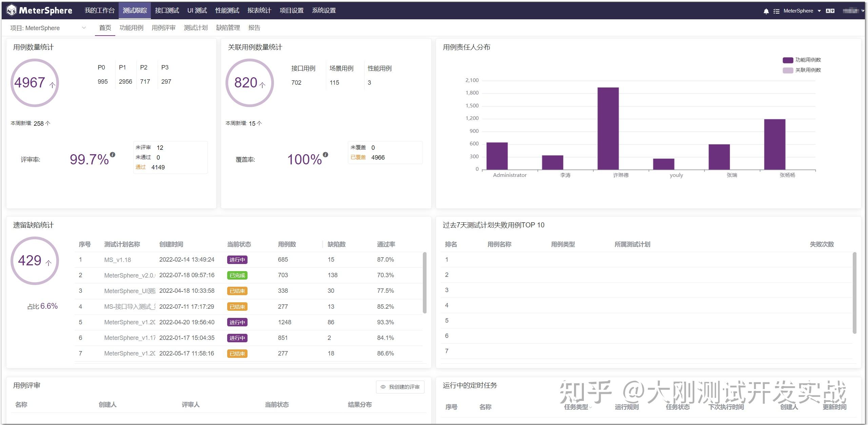Click the 许琳德 bar in the chart
868x427 pixels.
click(x=608, y=128)
